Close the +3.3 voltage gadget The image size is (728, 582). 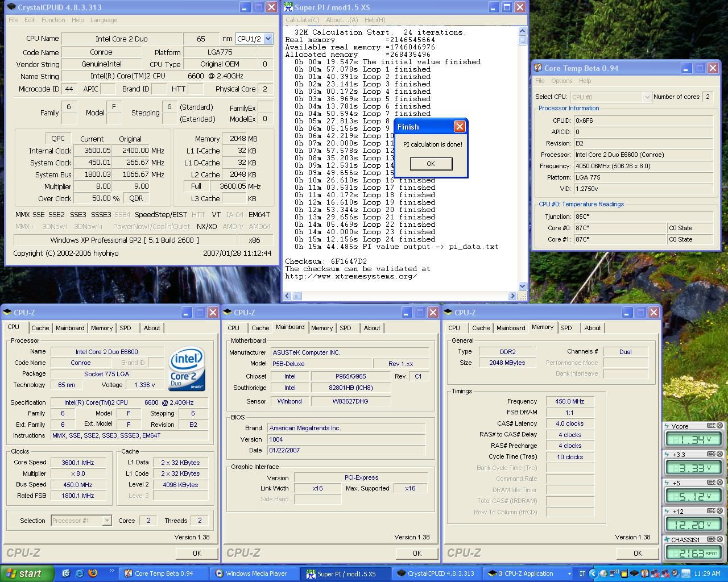point(719,454)
